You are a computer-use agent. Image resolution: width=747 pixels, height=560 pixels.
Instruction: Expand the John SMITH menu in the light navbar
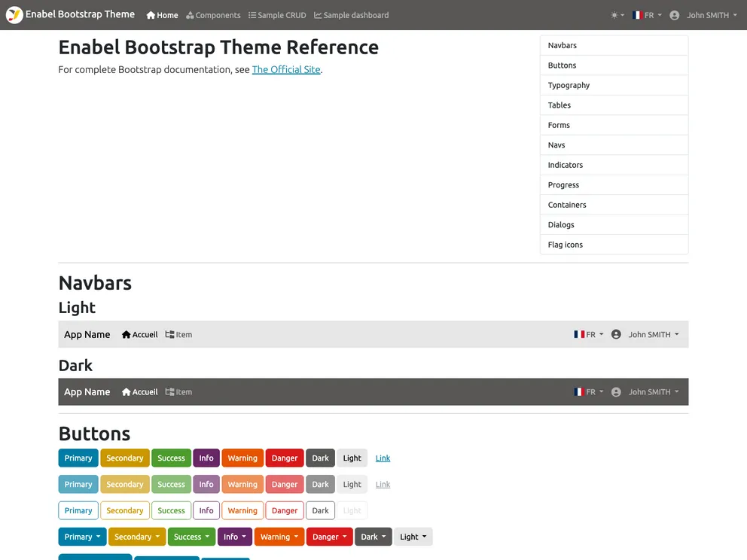(x=653, y=335)
